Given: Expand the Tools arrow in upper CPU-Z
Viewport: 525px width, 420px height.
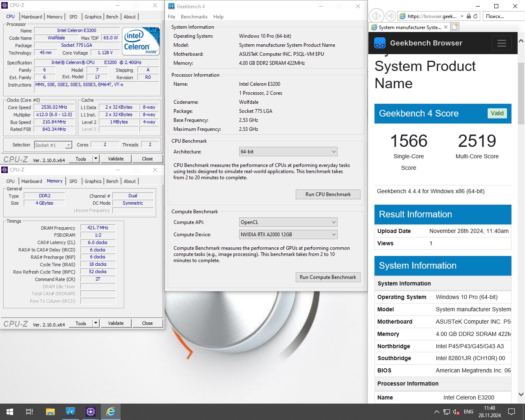Looking at the screenshot, I should point(96,159).
